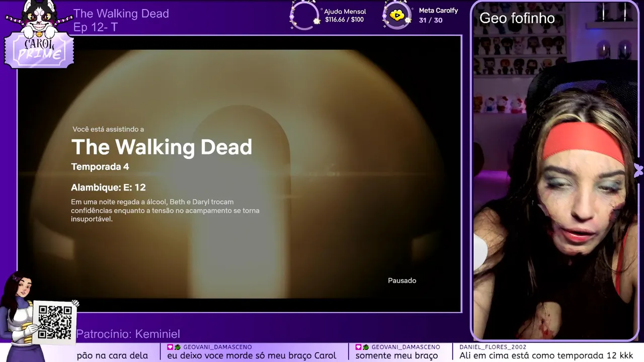
Task: Click GEOVANI_DAMASCENO name above 'eu deixo voce morde'
Action: point(217,347)
